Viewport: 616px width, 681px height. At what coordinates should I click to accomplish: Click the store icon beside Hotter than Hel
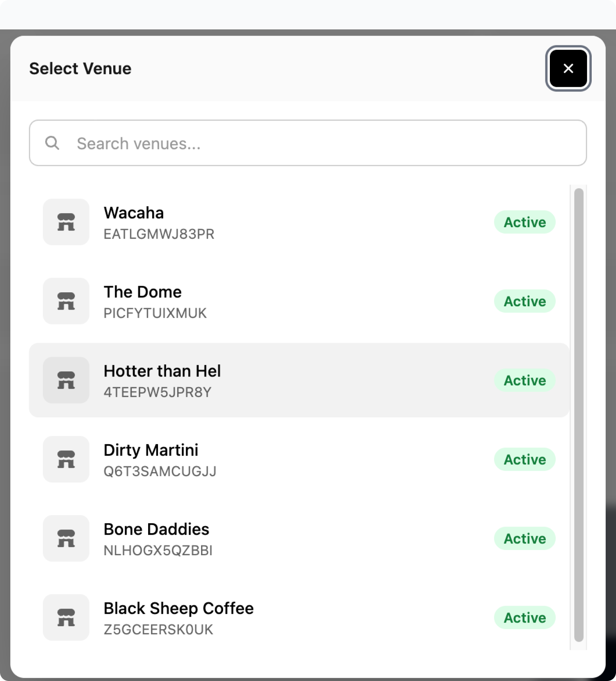66,380
